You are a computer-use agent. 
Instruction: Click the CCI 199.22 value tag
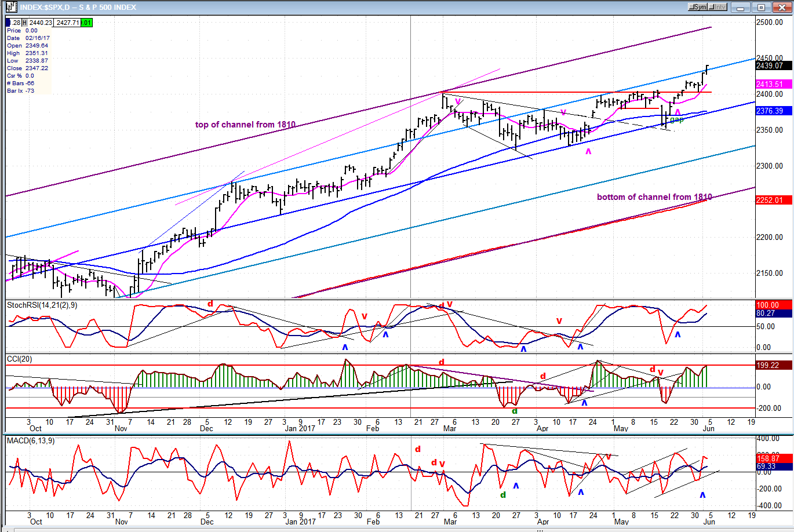[773, 365]
